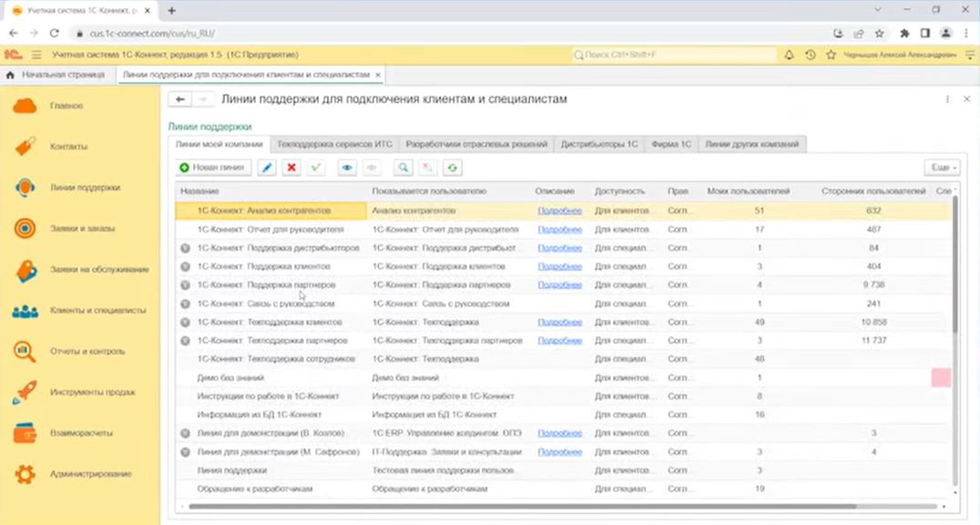980x525 pixels.
Task: Switch to Техподдержка сервисов ИТС tab
Action: (x=334, y=144)
